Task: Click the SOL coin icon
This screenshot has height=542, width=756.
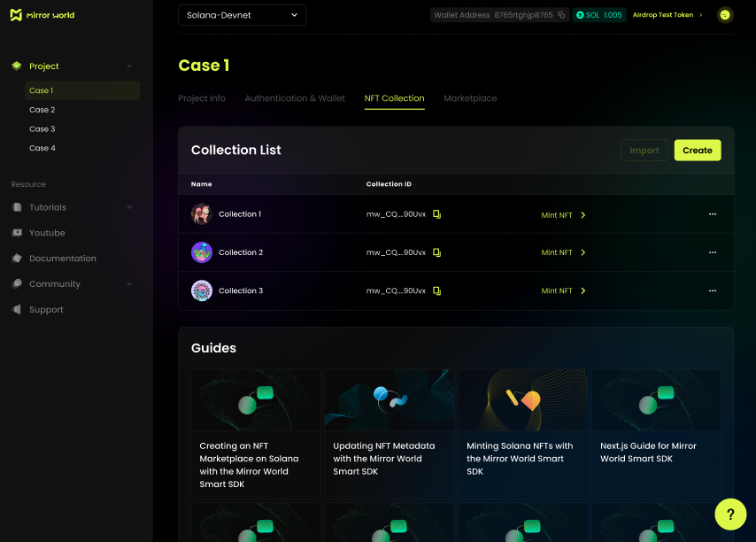Action: click(x=580, y=15)
